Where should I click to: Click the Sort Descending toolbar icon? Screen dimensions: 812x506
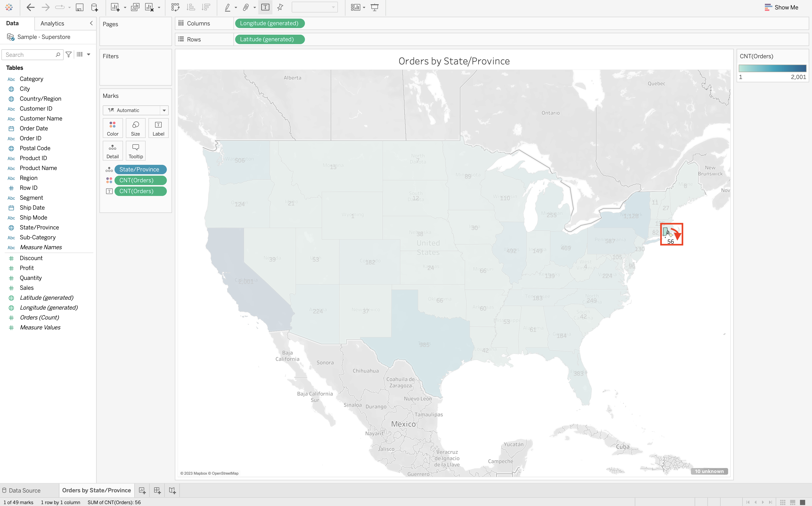[207, 7]
